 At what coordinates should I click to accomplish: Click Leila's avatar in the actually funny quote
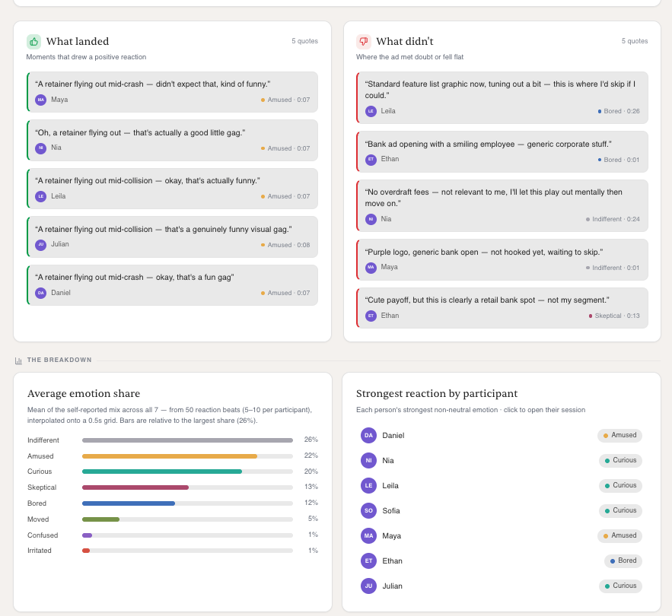pos(40,197)
